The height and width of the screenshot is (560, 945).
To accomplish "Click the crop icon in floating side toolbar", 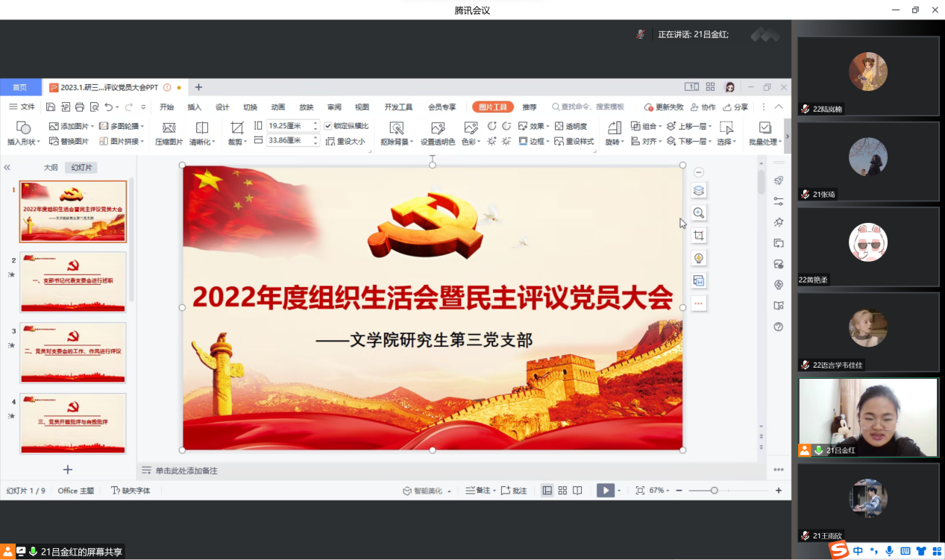I will tap(699, 236).
